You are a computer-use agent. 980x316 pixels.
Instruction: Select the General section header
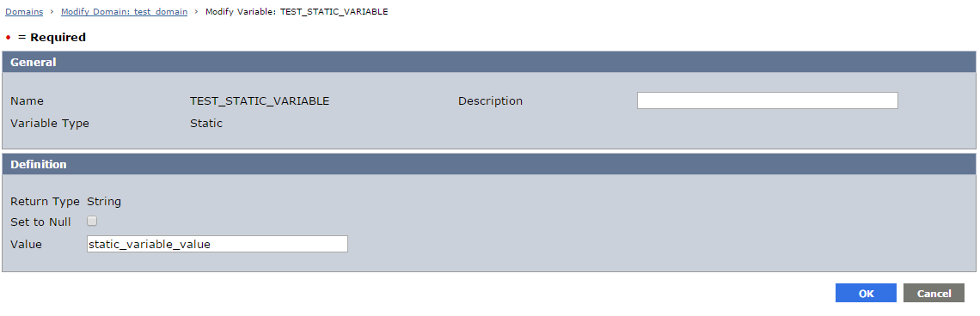(488, 62)
